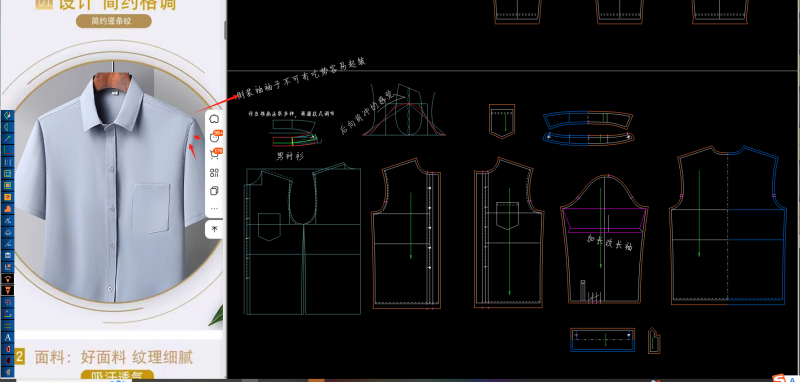The width and height of the screenshot is (800, 382).
Task: Click the 简约竖条纹 gold label button
Action: 114,21
